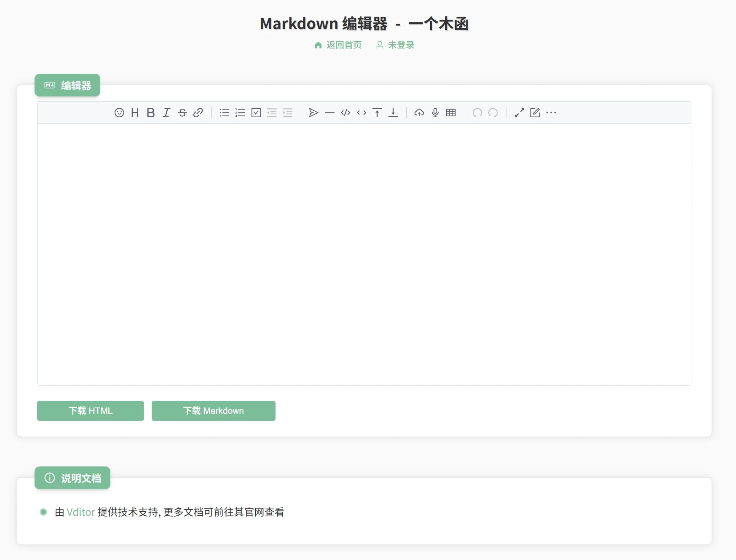This screenshot has width=736, height=560.
Task: Open the Vditor website link
Action: click(x=81, y=512)
